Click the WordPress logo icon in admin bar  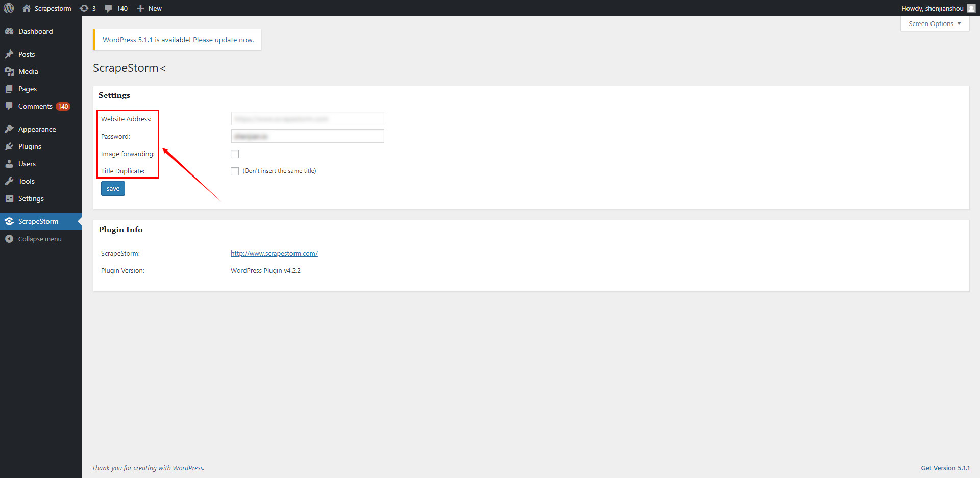point(9,8)
